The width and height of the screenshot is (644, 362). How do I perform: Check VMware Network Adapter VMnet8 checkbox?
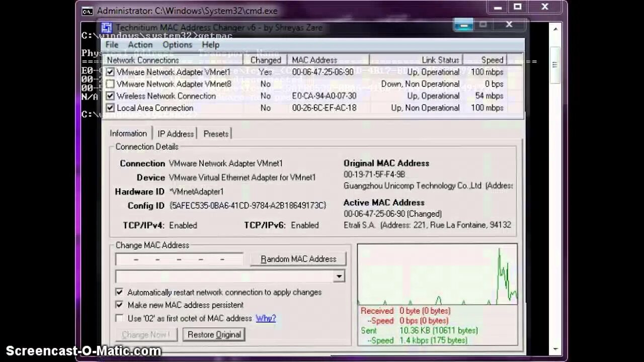(x=110, y=84)
